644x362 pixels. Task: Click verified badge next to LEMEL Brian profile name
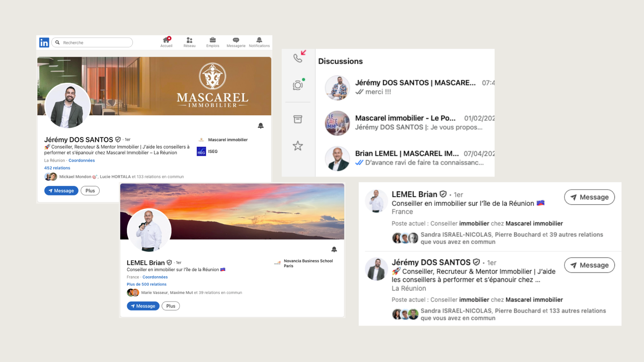(169, 262)
